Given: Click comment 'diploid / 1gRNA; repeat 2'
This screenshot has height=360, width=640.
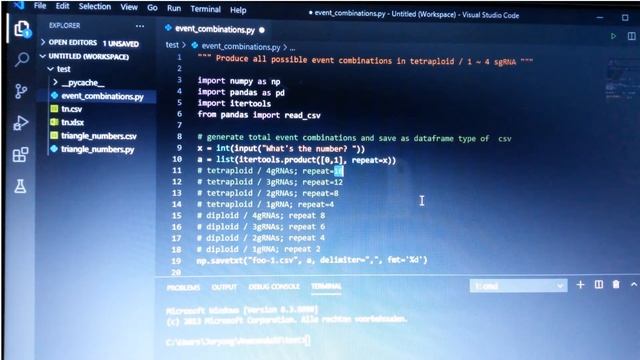Looking at the screenshot, I should click(259, 249).
